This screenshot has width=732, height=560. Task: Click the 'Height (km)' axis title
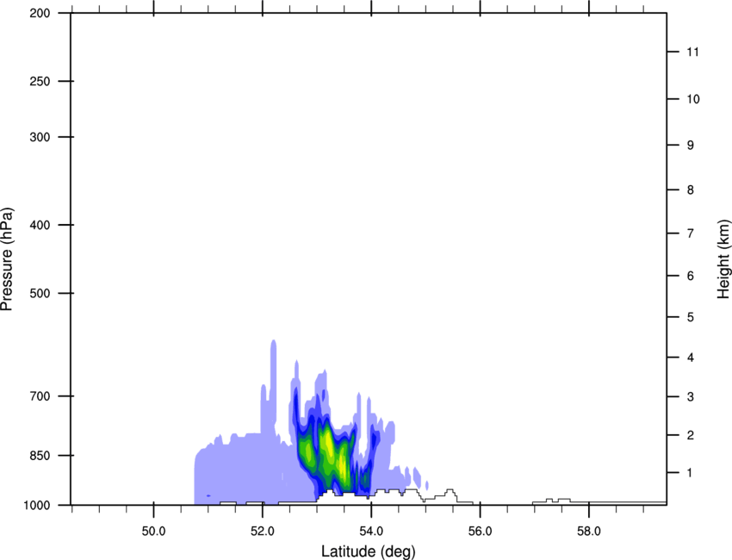723,258
